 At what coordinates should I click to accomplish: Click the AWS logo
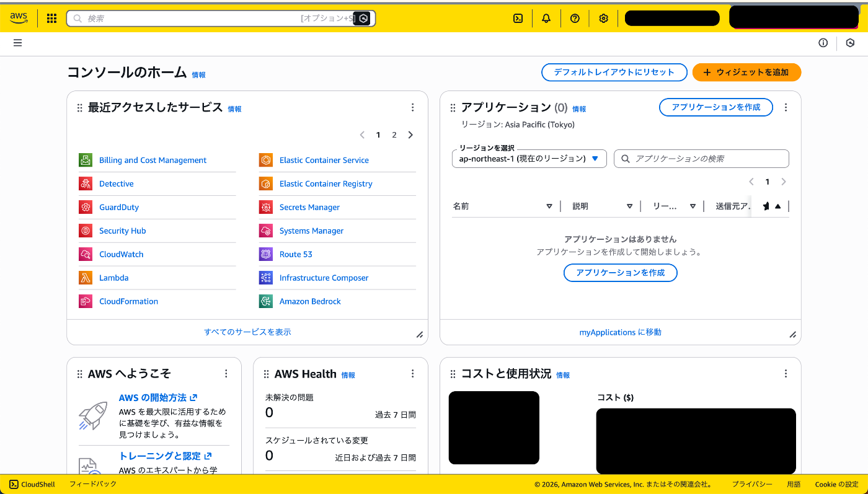[x=19, y=18]
